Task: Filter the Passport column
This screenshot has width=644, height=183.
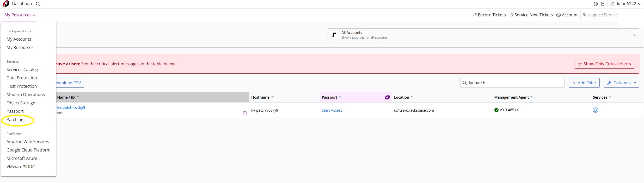Action: pyautogui.click(x=340, y=97)
